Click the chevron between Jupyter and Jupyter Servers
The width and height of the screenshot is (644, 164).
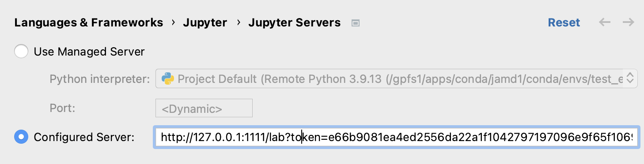(x=238, y=22)
